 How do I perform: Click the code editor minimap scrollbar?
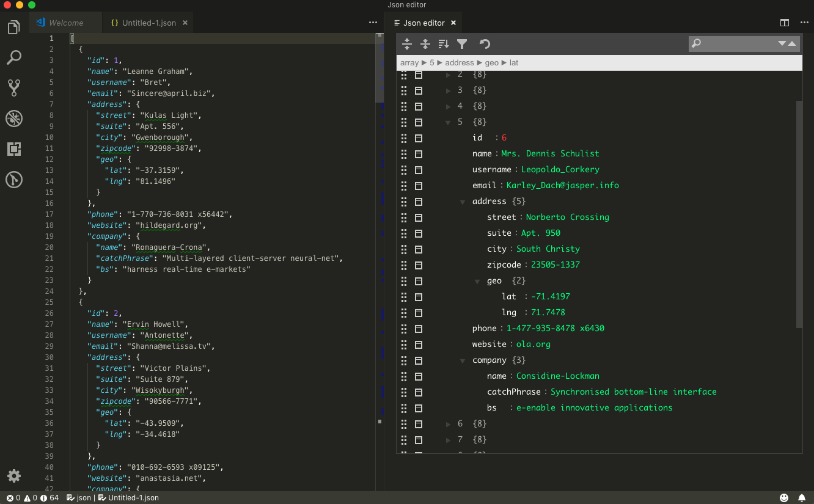pyautogui.click(x=380, y=67)
